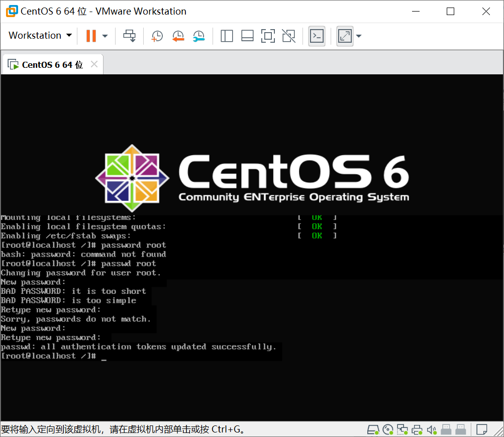504x437 pixels.
Task: Click the network adapter status icon
Action: (402, 429)
